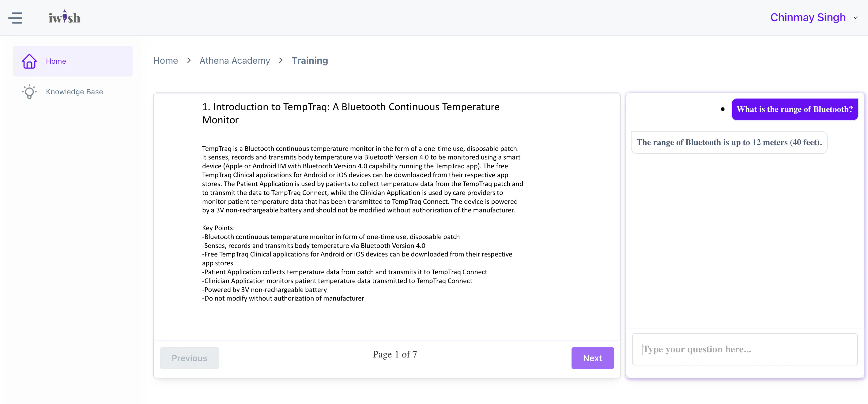Click the Knowledge Base lightbulb icon
The width and height of the screenshot is (868, 404).
click(x=29, y=92)
